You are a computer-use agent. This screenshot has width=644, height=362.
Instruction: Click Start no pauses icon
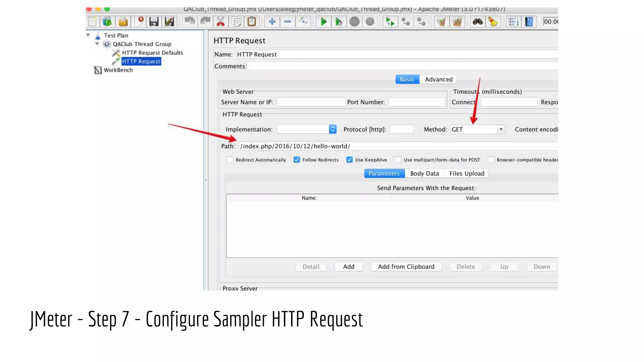click(x=339, y=22)
